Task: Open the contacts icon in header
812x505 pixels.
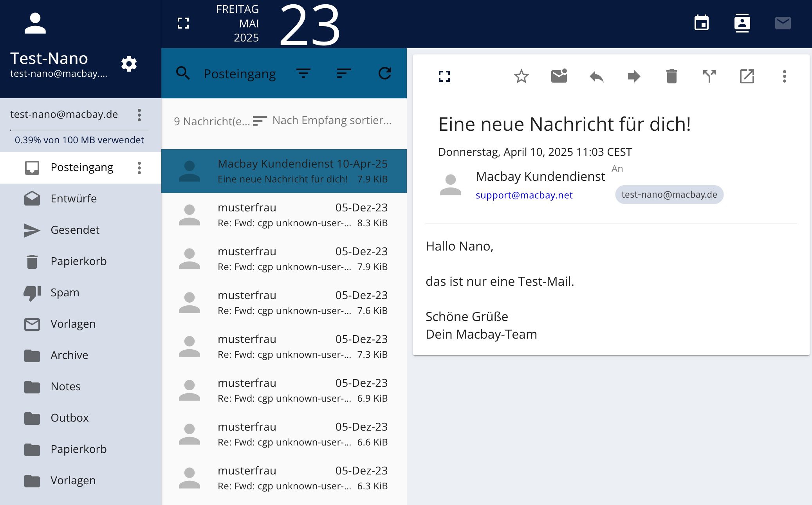Action: pyautogui.click(x=742, y=23)
